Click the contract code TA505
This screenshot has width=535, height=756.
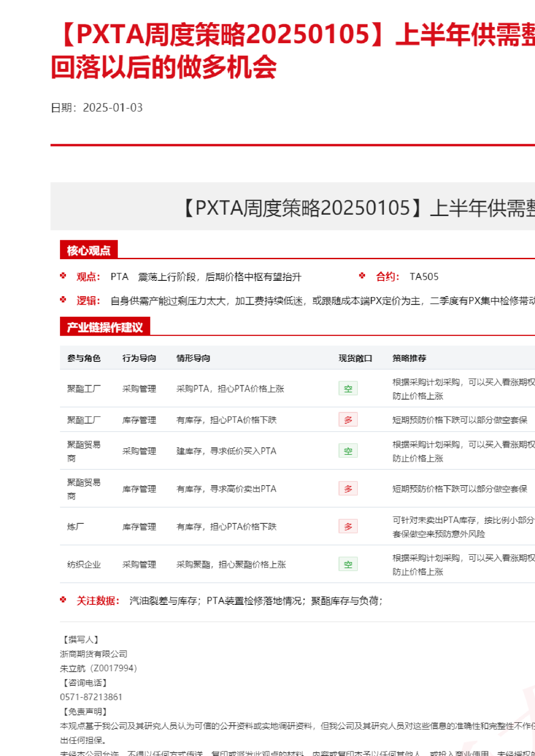pos(424,277)
